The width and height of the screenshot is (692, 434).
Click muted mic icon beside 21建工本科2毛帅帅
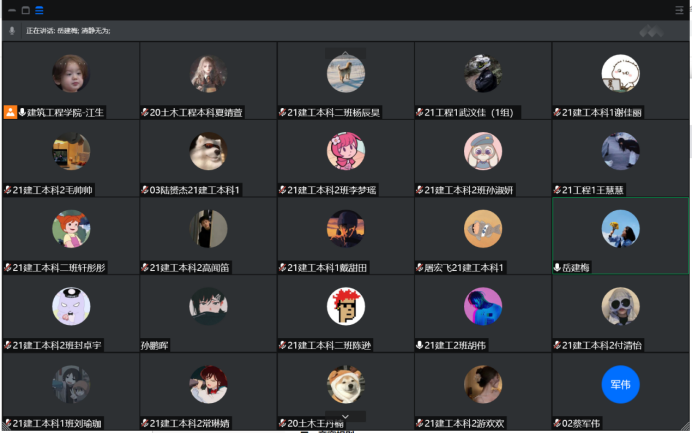click(8, 190)
